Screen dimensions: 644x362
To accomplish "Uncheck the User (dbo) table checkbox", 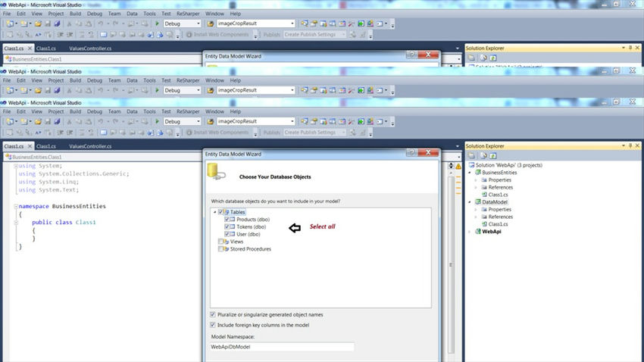I will tap(227, 234).
